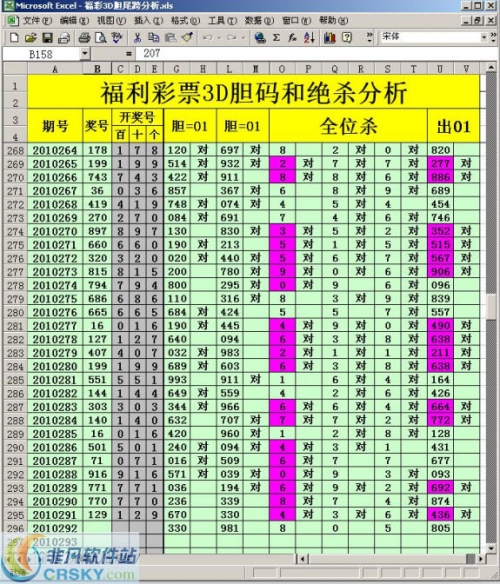Select row 295 header
Image resolution: width=500 pixels, height=584 pixels.
15,515
